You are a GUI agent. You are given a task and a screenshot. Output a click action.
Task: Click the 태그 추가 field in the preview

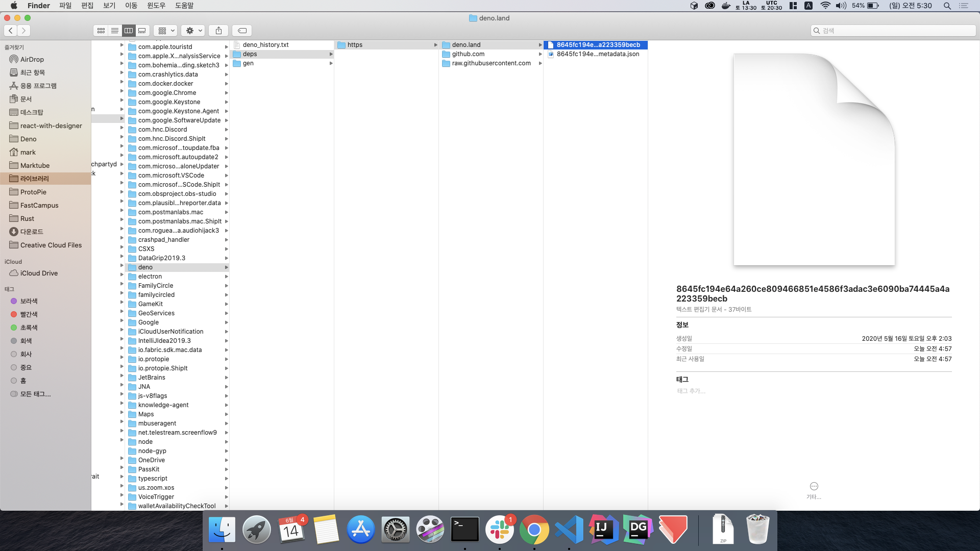(x=691, y=391)
